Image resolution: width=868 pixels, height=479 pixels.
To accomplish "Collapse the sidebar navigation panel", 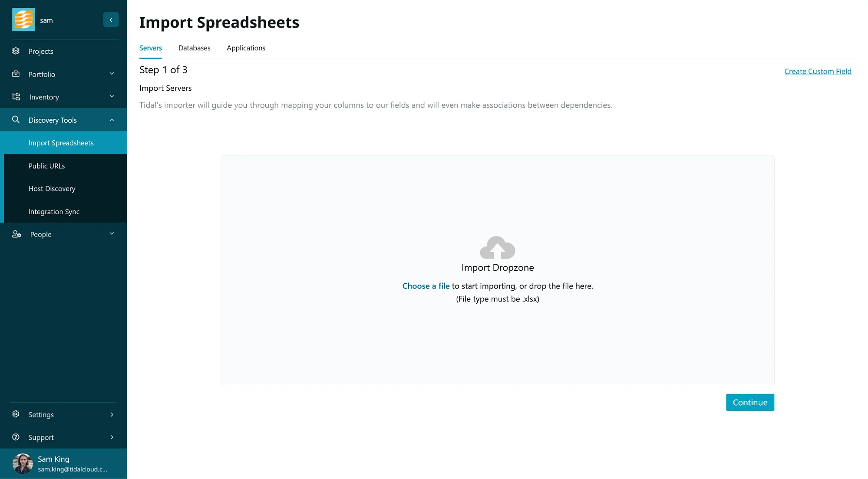I will tap(111, 20).
